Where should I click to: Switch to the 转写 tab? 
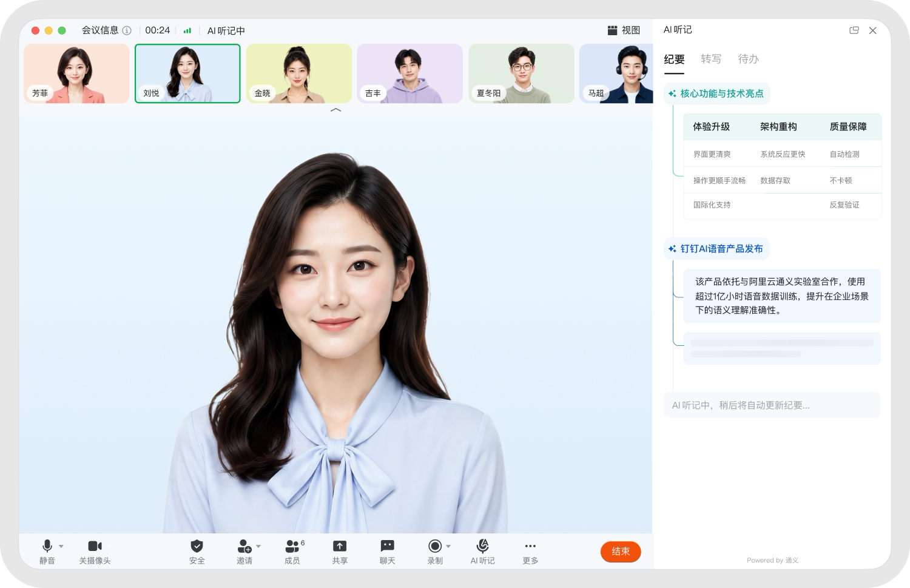point(711,59)
